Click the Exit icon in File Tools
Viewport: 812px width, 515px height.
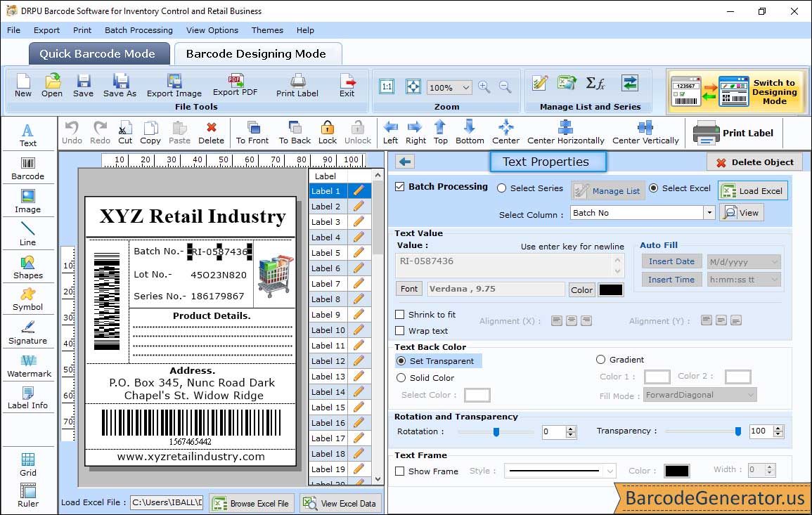347,86
